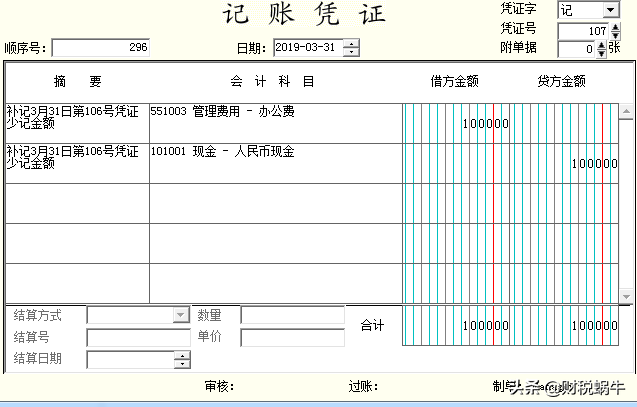Click the 凭证号 spinner arrows
The width and height of the screenshot is (637, 407).
616,30
